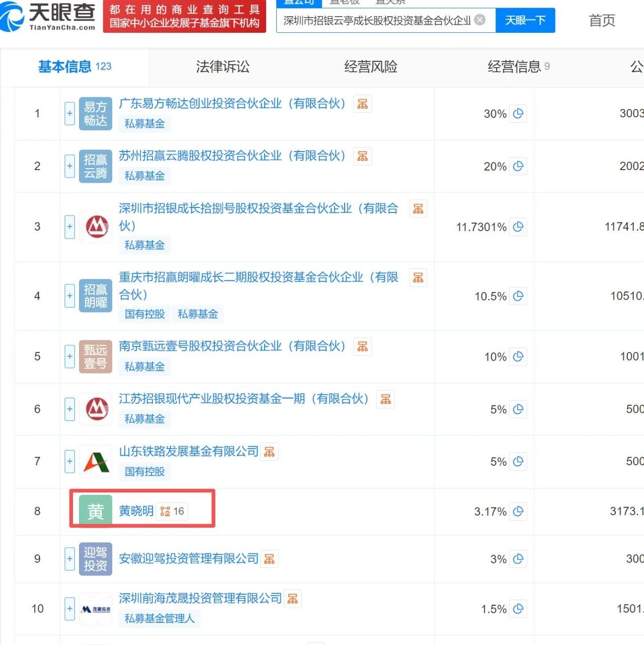This screenshot has height=645, width=644.
Task: Clear the search box text
Action: (480, 20)
